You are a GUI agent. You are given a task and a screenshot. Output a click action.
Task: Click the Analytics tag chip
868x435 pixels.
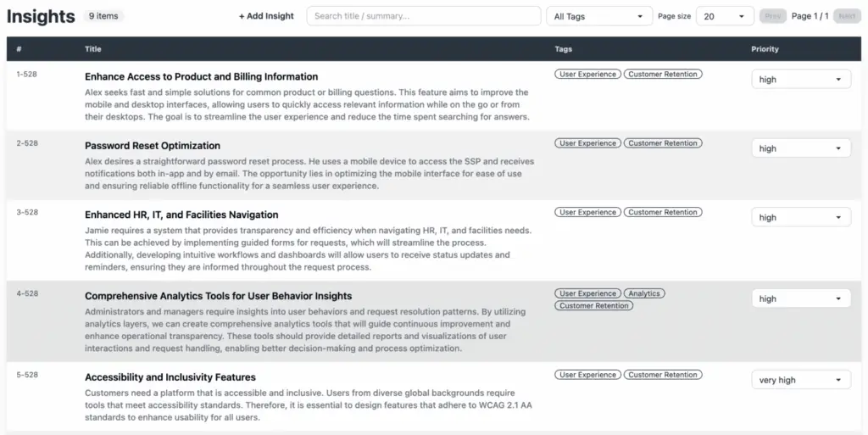coord(644,293)
